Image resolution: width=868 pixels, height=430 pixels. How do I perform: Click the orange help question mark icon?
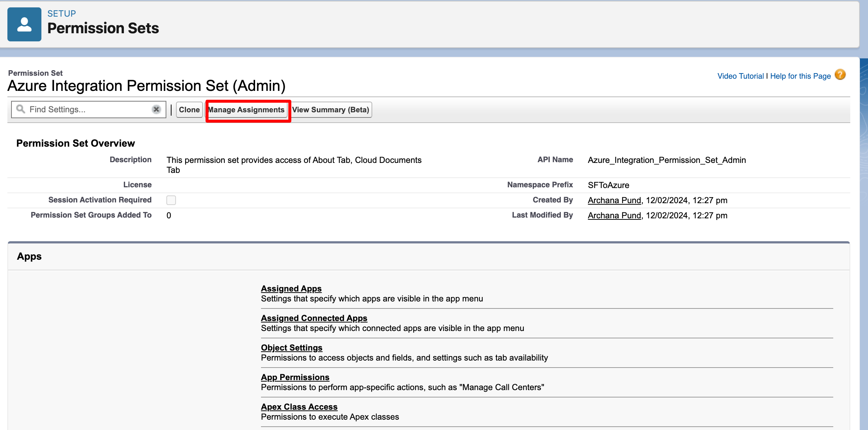pyautogui.click(x=840, y=75)
